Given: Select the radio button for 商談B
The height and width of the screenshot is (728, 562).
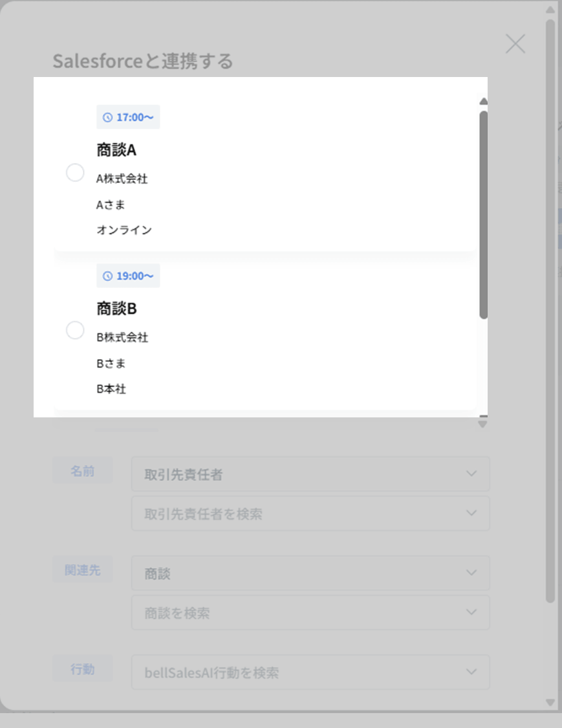Looking at the screenshot, I should (75, 331).
